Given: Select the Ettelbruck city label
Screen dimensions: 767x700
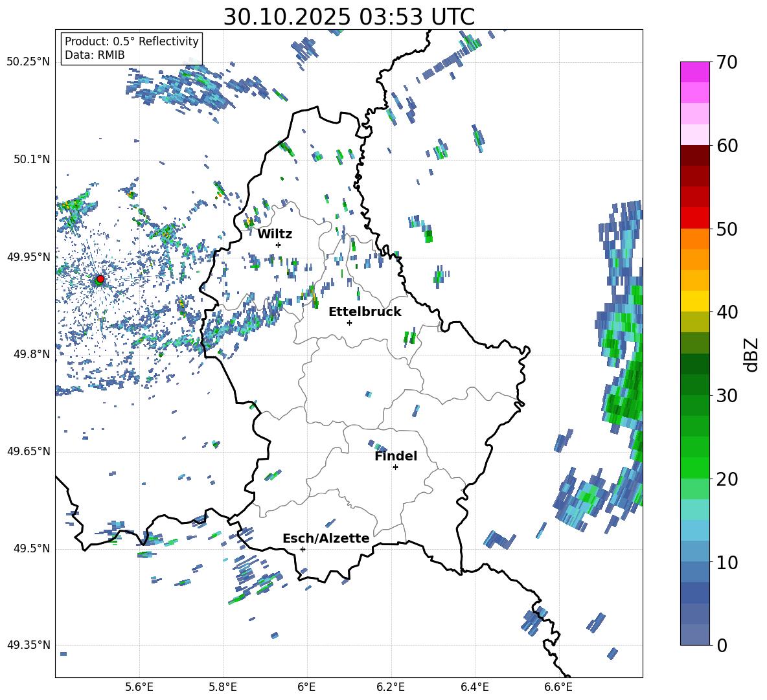Looking at the screenshot, I should pos(365,312).
